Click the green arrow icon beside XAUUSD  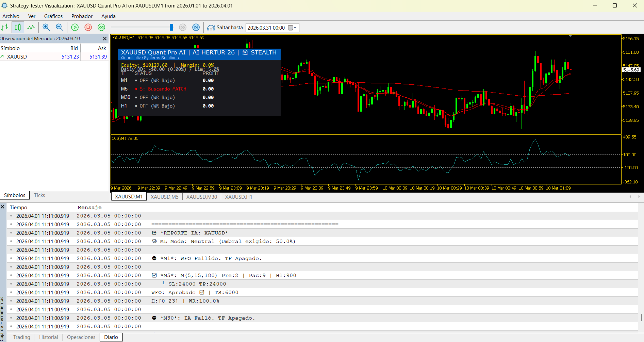tap(2, 56)
